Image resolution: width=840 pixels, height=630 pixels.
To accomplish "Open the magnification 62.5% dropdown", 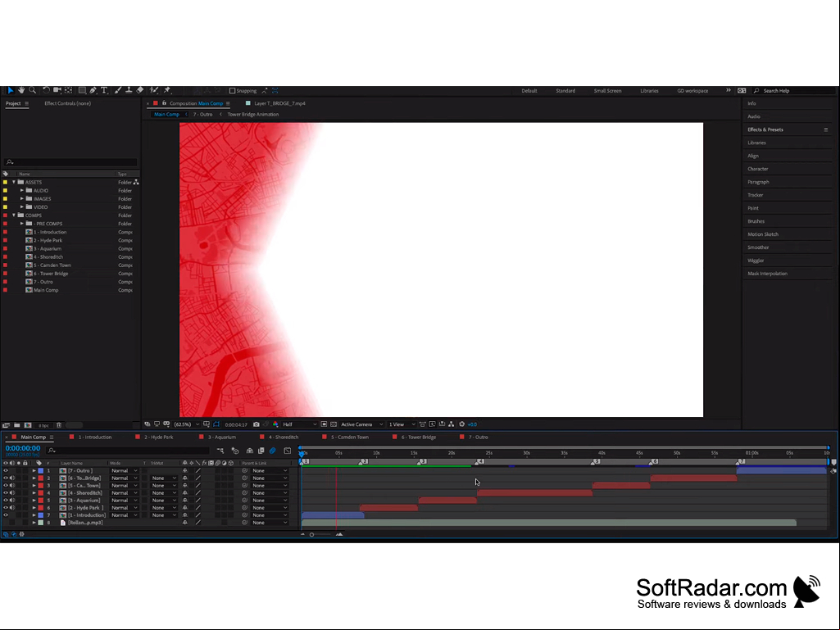I will click(187, 424).
